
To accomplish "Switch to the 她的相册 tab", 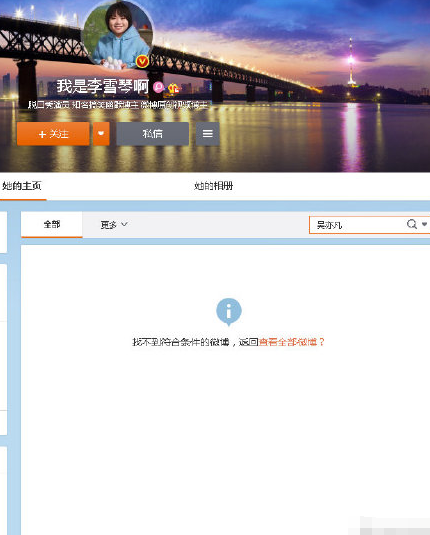I will tap(214, 186).
